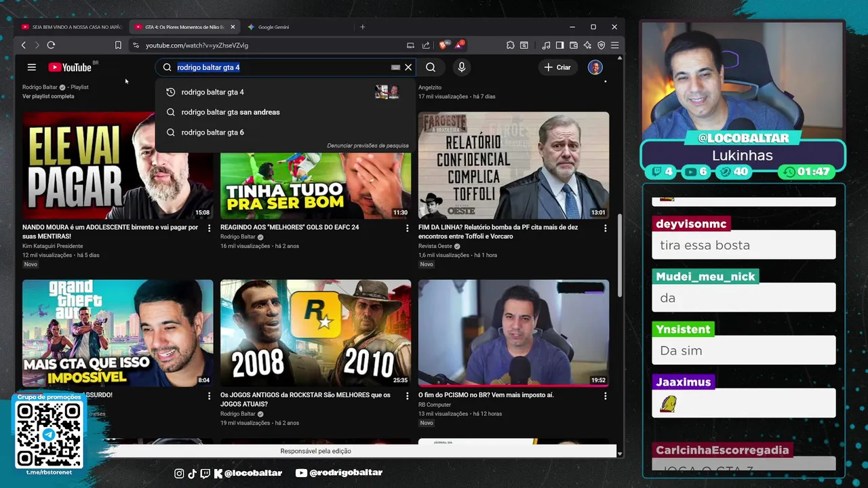This screenshot has width=868, height=488.
Task: Submit search with magnifier button
Action: [x=431, y=67]
